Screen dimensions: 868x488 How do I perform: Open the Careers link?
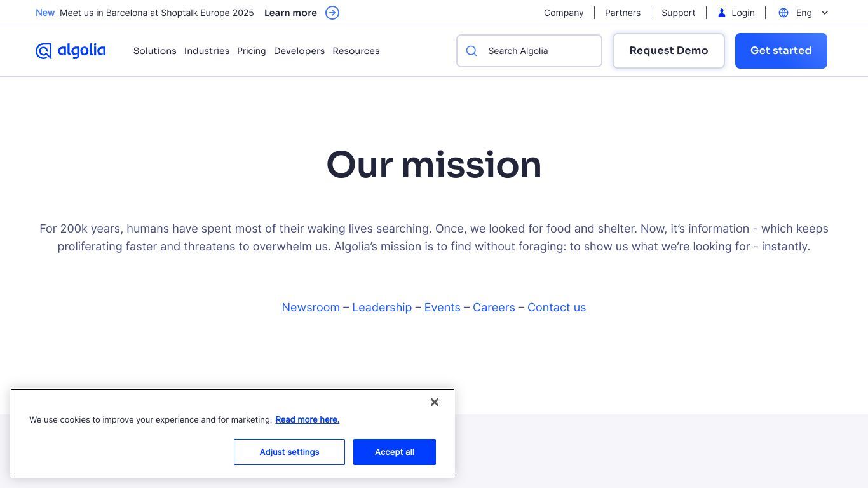494,308
